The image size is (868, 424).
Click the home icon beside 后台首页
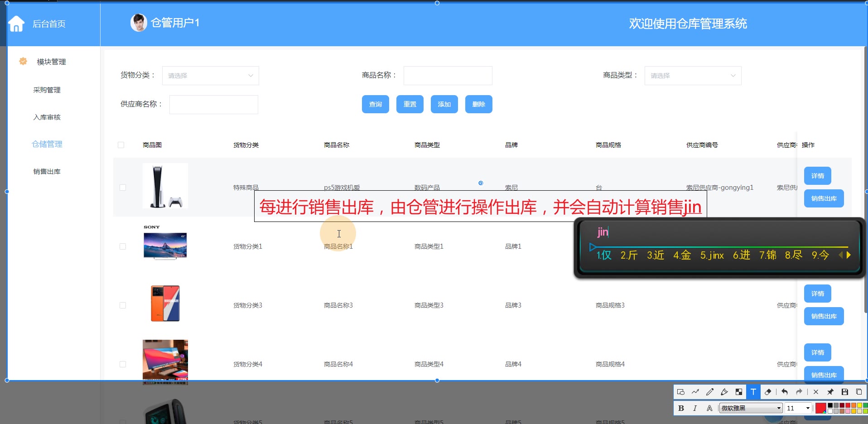tap(16, 24)
